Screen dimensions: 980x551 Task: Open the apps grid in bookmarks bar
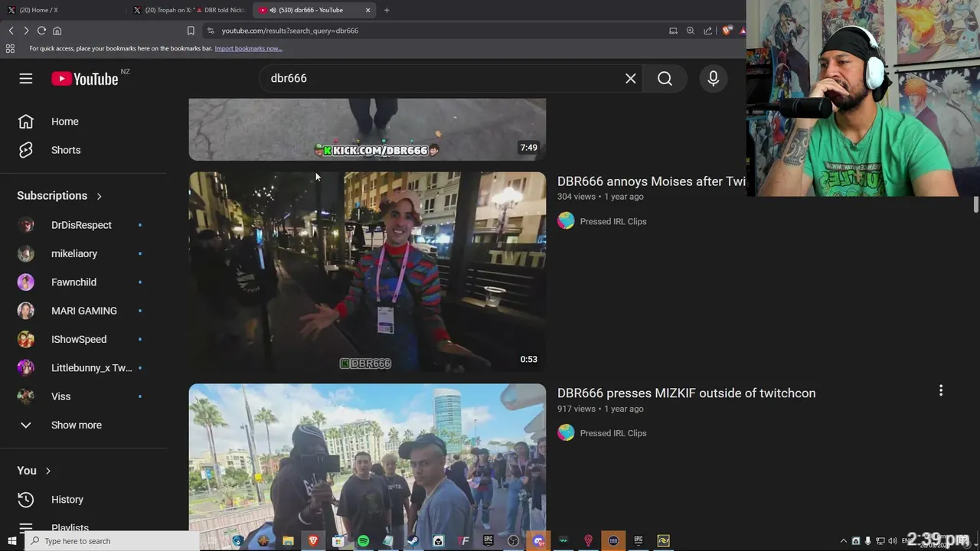pos(10,48)
